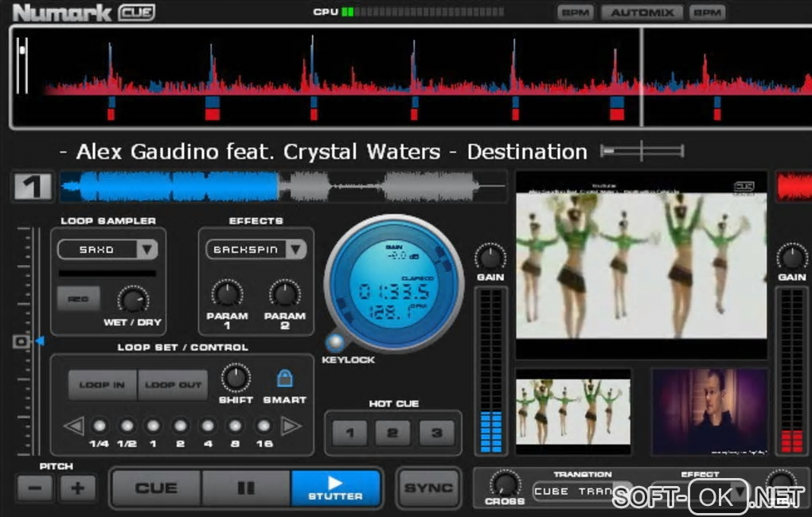Open the Effects BACKSPIN dropdown
Image resolution: width=812 pixels, height=517 pixels.
tap(256, 250)
